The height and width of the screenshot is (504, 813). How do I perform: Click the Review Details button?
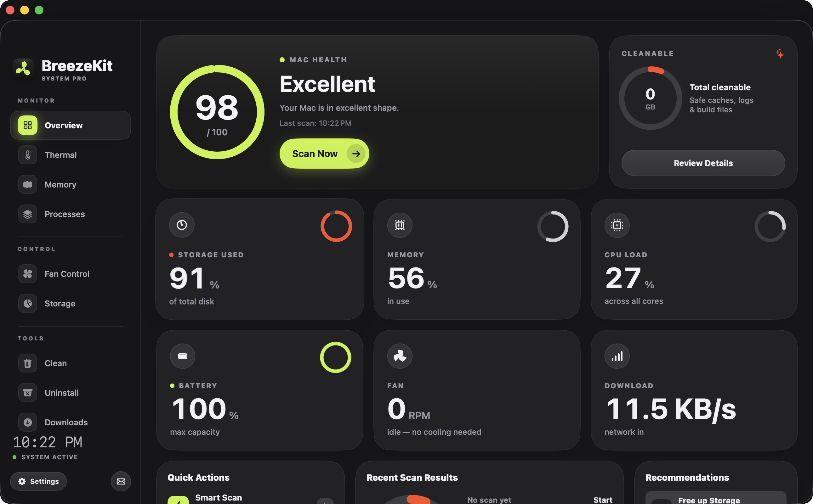click(x=703, y=163)
